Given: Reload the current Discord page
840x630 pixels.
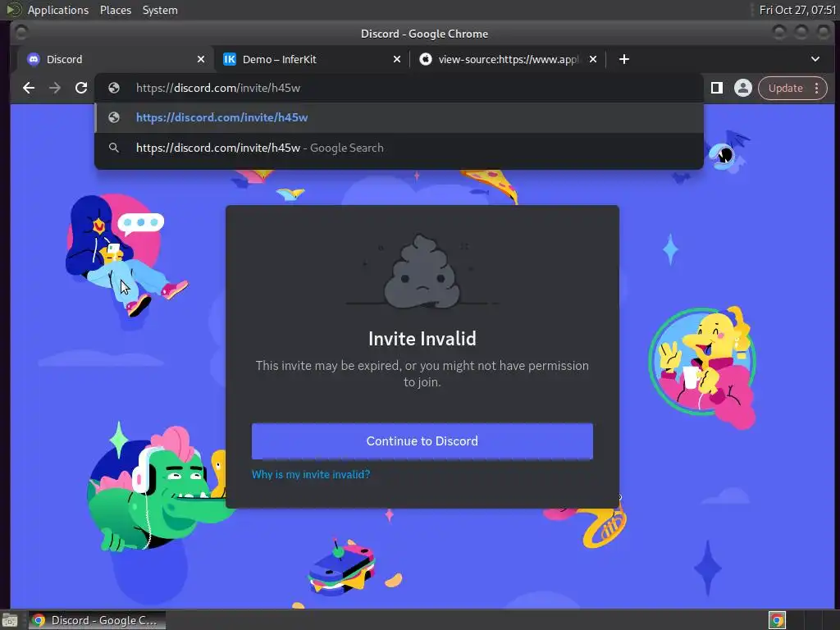Looking at the screenshot, I should tap(81, 88).
